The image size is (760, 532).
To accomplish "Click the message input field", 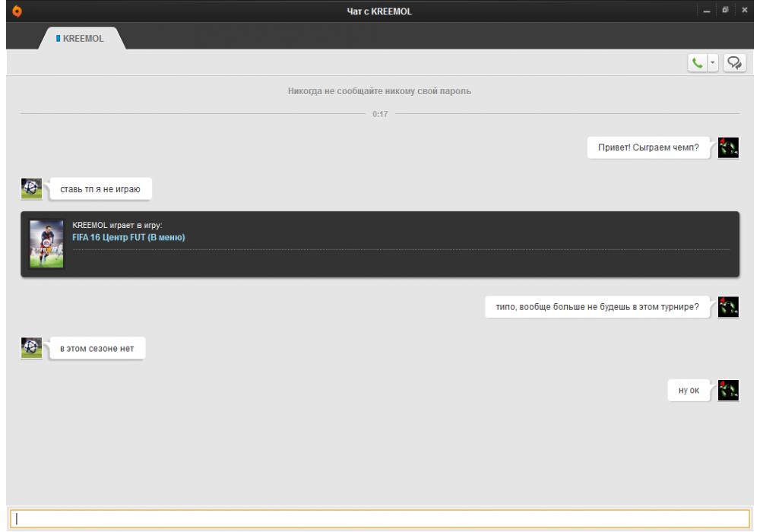I will point(379,518).
